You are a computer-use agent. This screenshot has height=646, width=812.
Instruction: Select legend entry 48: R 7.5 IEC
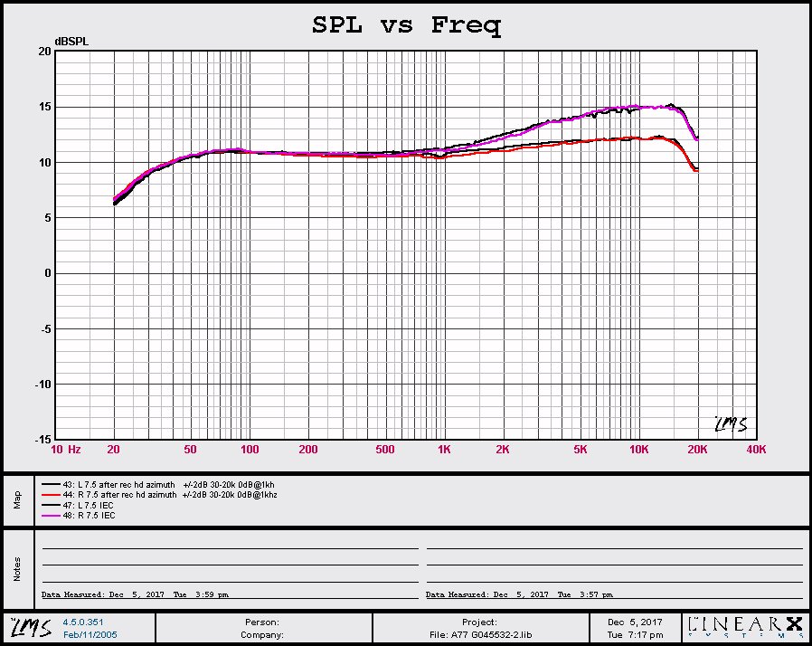click(90, 515)
